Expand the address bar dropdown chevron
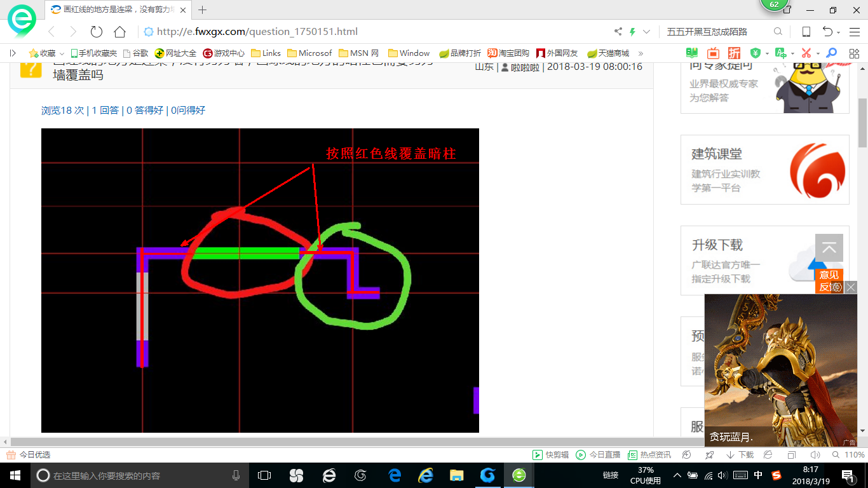Screen dimensions: 868x488 coord(647,32)
